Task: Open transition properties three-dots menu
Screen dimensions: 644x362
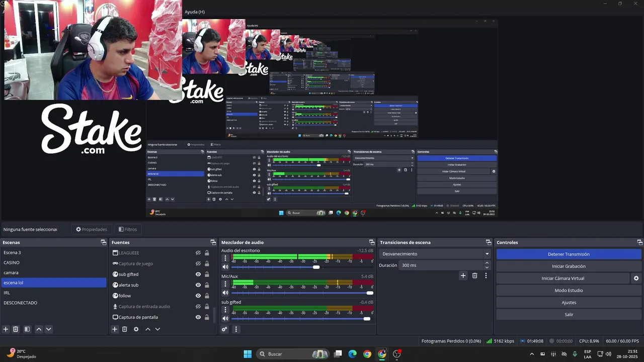Action: pyautogui.click(x=486, y=276)
